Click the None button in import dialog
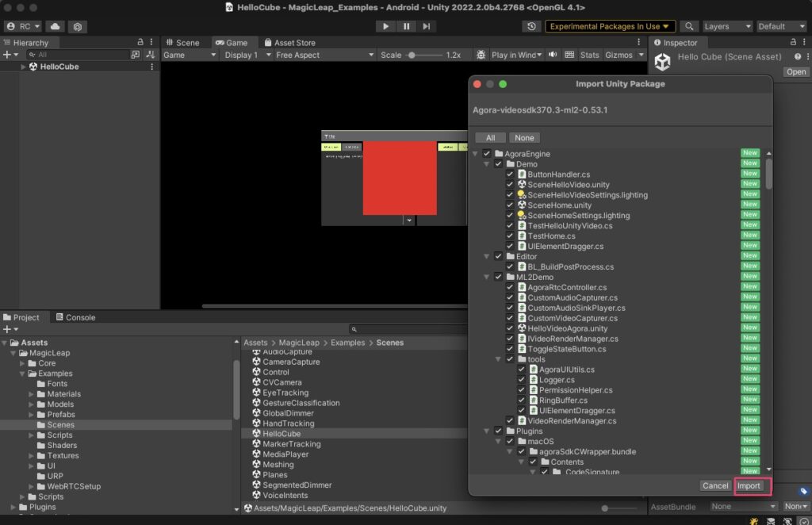Screen dimensions: 812x525 [524, 138]
